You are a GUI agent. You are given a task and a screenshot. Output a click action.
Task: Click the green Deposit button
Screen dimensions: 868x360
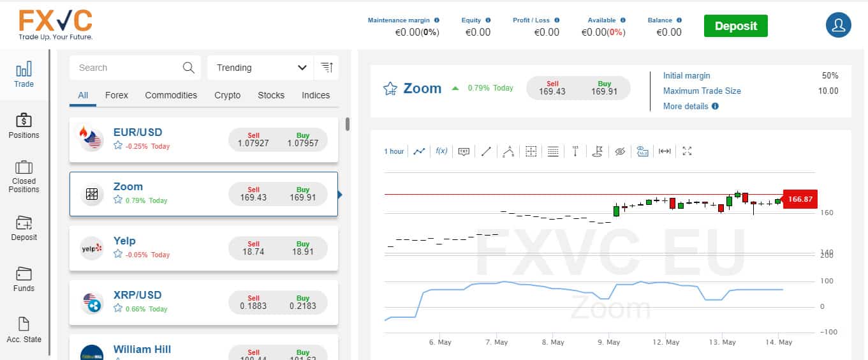pyautogui.click(x=736, y=26)
